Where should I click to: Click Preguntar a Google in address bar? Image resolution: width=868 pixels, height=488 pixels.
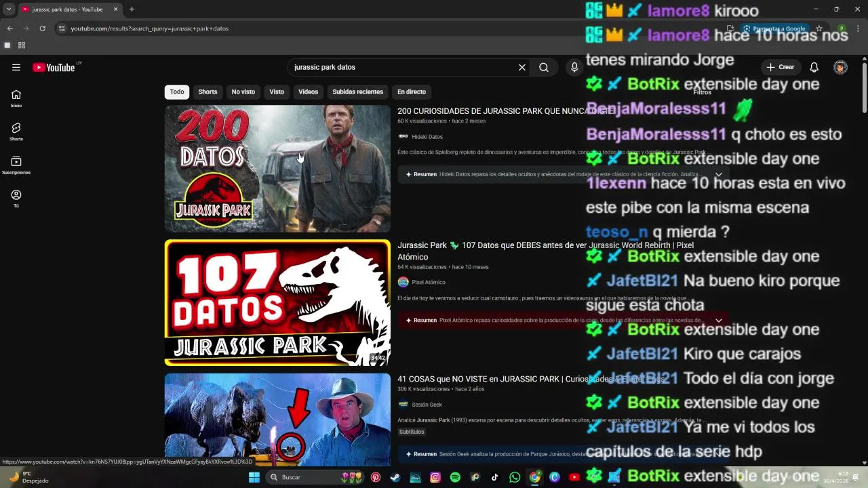774,28
